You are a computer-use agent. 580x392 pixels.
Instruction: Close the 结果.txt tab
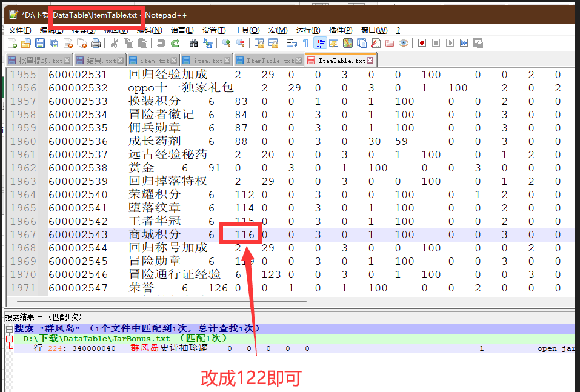pos(120,60)
